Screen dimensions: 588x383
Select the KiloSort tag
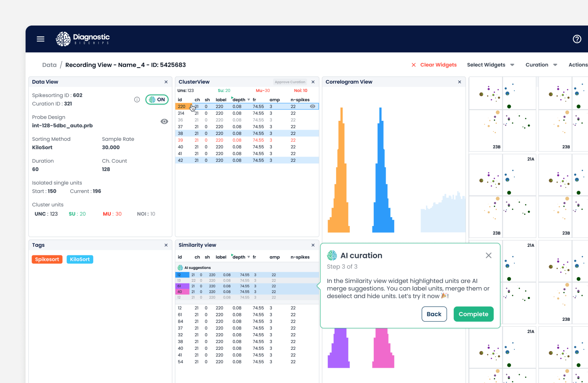click(x=80, y=259)
